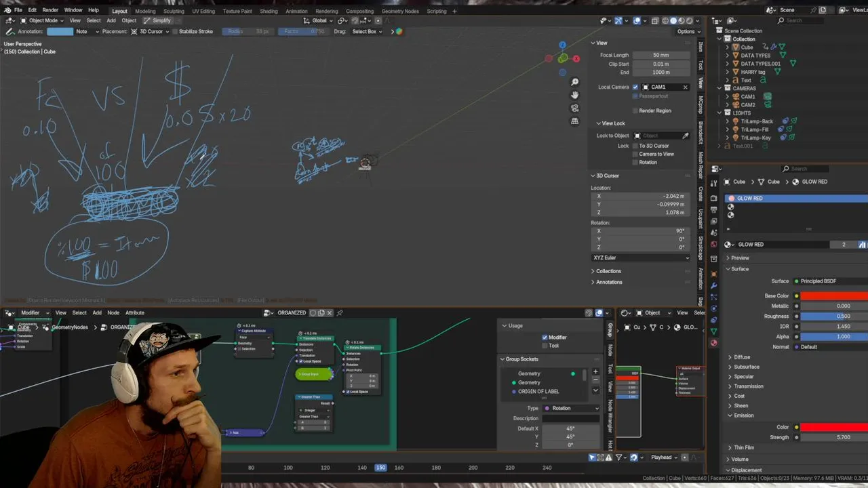This screenshot has height=488, width=868.
Task: Enable Camera to View lock checkbox
Action: [635, 154]
